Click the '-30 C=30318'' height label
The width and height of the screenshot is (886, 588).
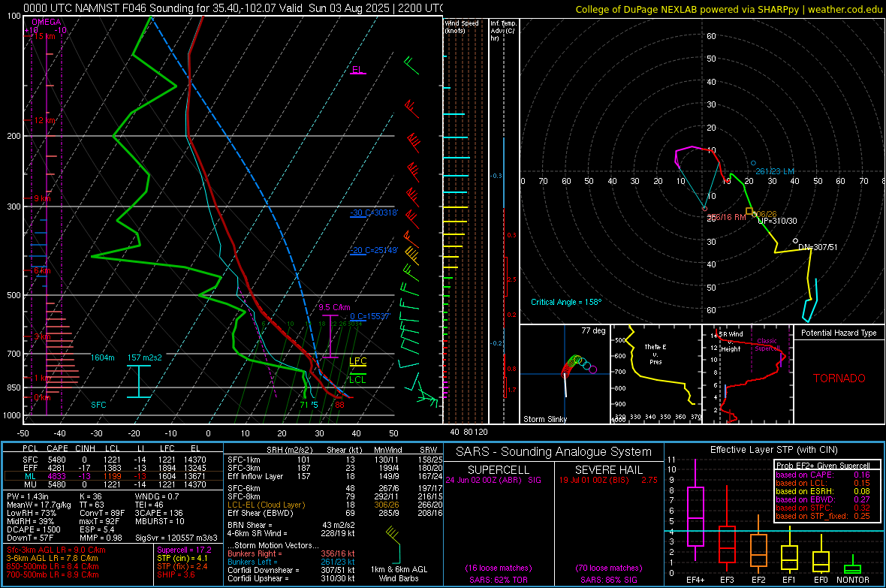pos(374,213)
